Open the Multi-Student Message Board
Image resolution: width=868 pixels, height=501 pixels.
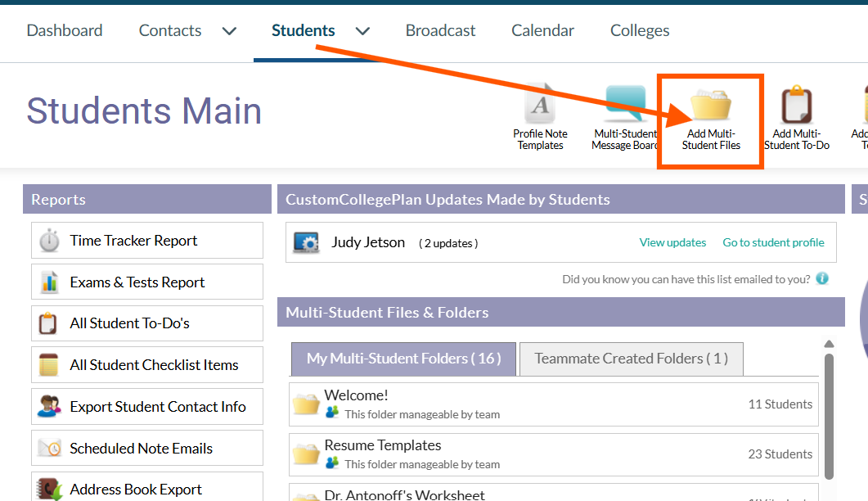(x=625, y=106)
